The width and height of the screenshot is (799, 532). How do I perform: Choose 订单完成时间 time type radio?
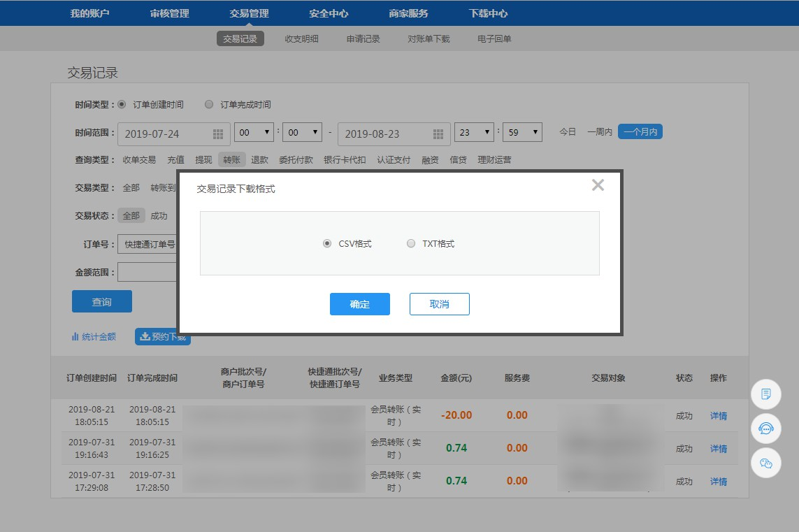point(209,105)
